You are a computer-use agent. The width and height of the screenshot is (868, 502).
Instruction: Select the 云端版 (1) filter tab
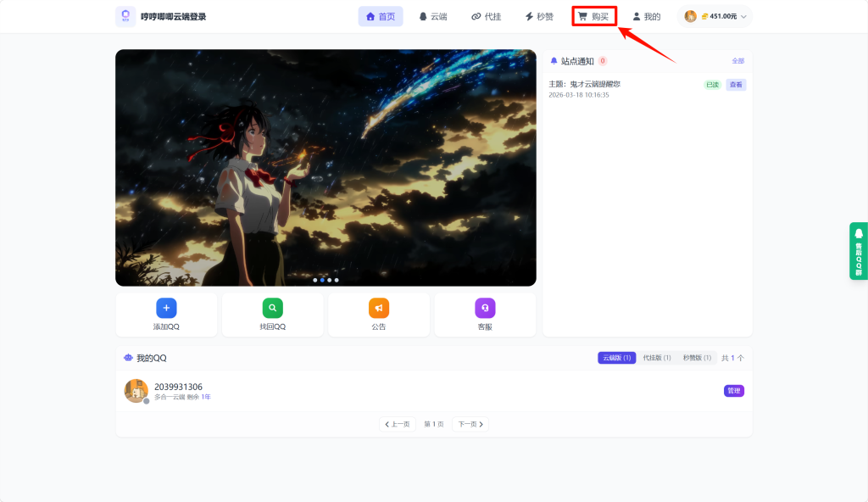pos(617,358)
